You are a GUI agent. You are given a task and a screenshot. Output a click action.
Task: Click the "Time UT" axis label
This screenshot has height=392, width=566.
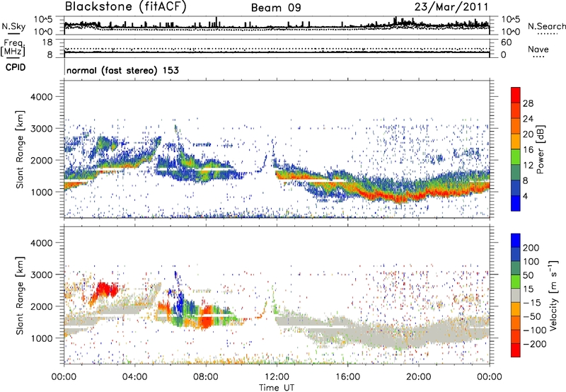[x=277, y=387]
